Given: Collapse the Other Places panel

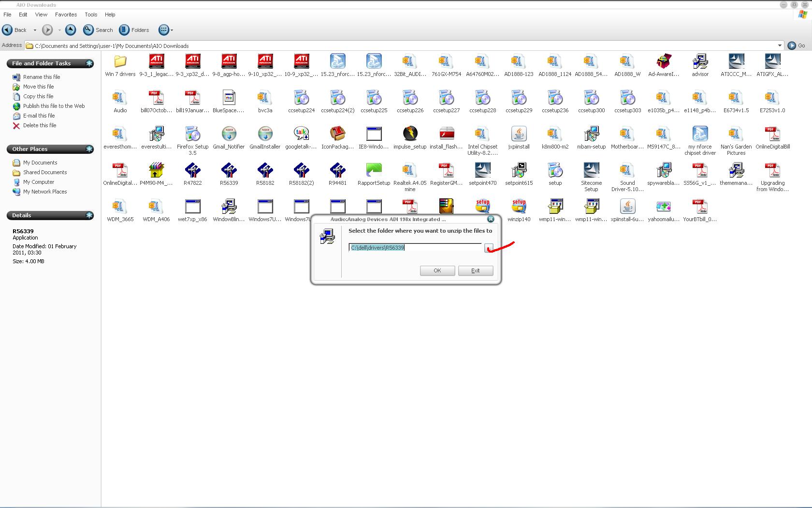Looking at the screenshot, I should point(89,149).
